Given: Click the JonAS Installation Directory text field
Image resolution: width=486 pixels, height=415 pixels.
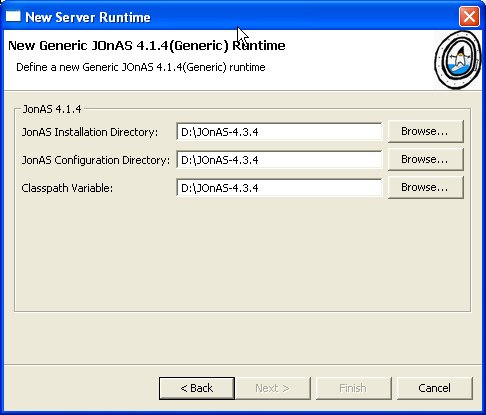Looking at the screenshot, I should [x=279, y=132].
